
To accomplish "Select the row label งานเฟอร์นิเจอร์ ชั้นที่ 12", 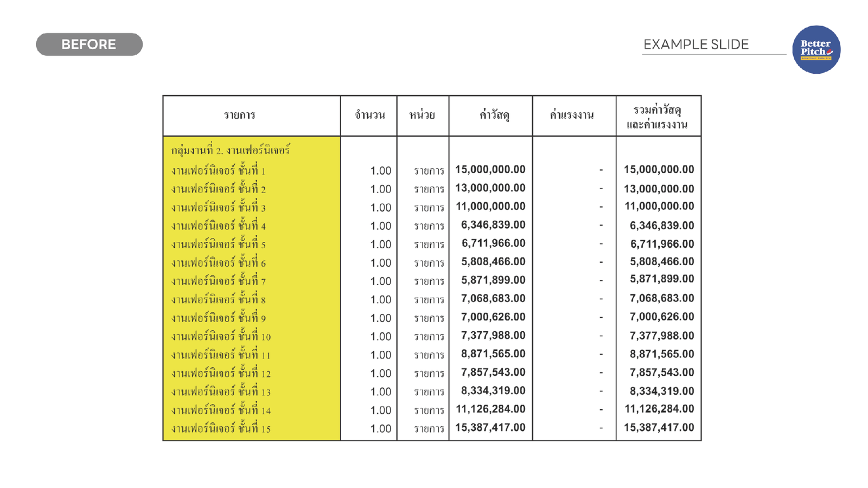I will point(221,373).
